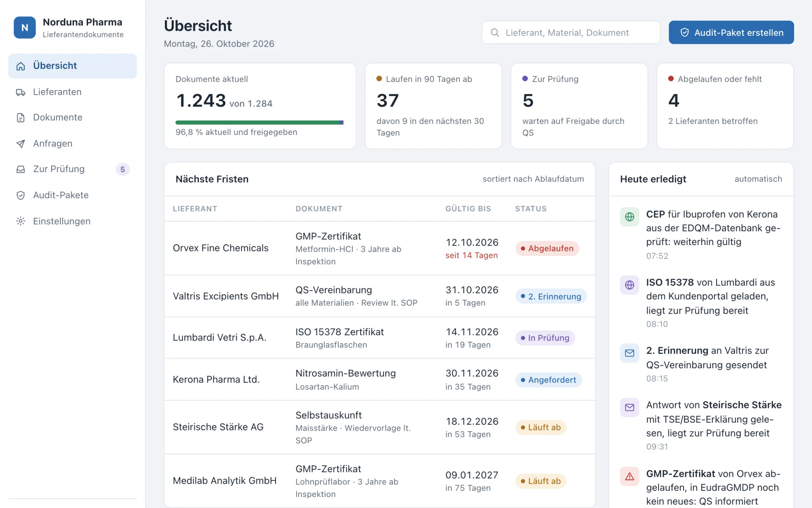Click the red warning icon for GMP-Zertifikat entry
812x508 pixels.
point(630,476)
